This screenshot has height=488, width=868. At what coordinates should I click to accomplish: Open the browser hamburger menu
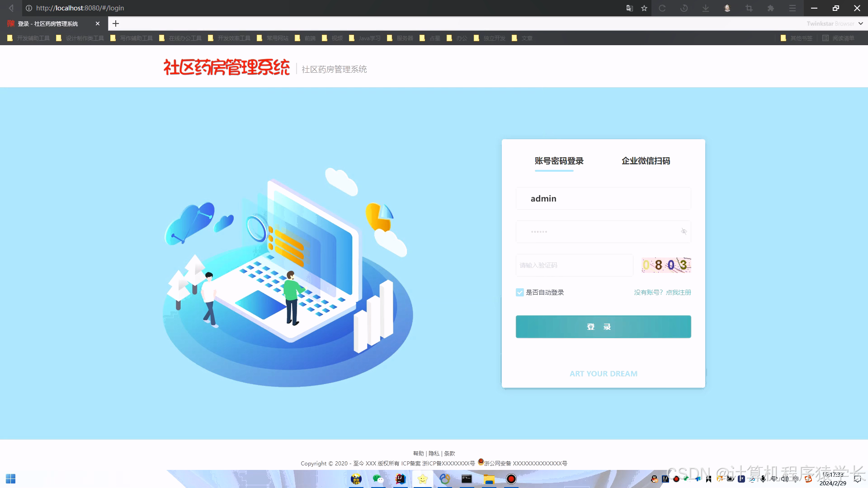click(x=792, y=8)
